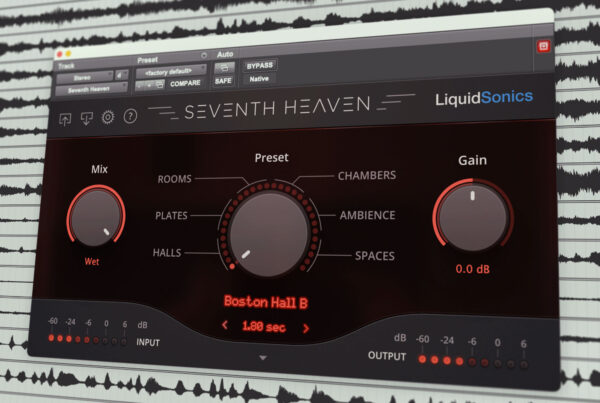Click the 0.0 dB gain readout

click(x=473, y=269)
